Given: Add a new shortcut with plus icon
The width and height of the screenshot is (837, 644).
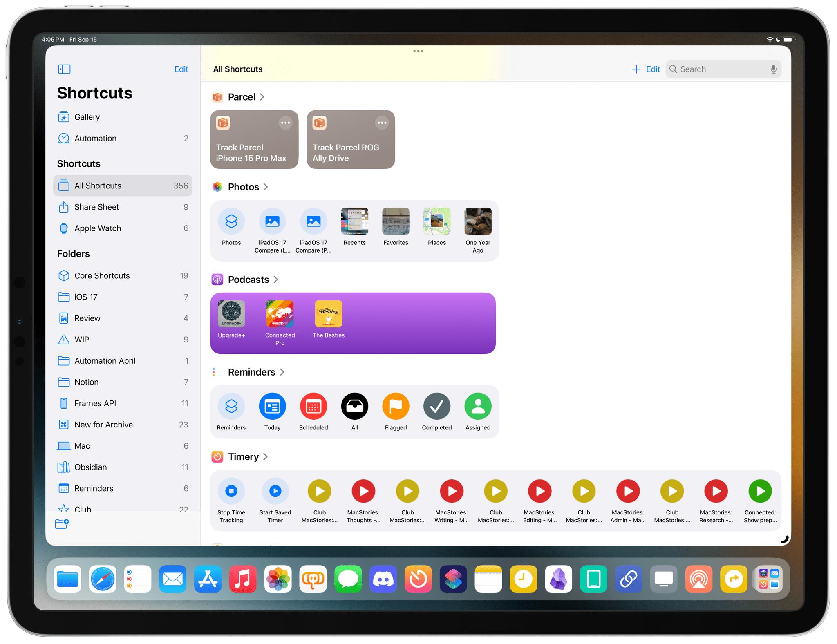Looking at the screenshot, I should click(x=636, y=69).
